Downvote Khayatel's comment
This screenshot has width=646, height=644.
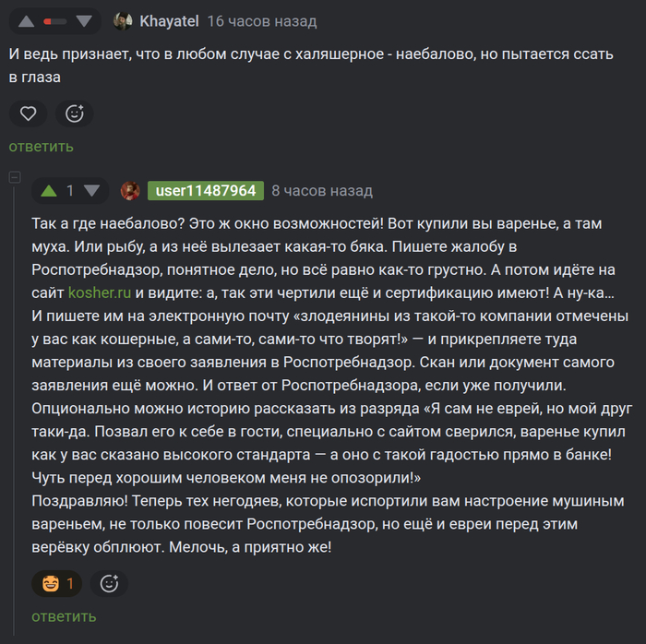[x=84, y=20]
